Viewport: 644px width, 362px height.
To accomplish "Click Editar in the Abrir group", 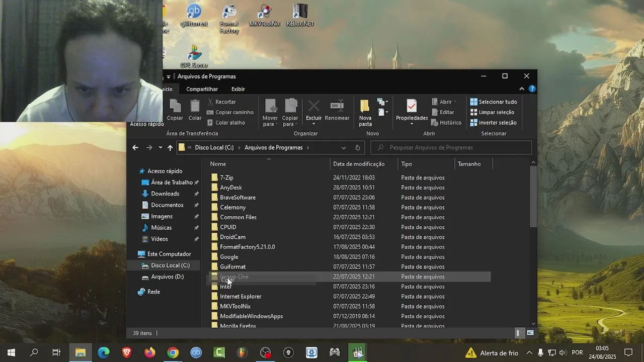I will 443,112.
